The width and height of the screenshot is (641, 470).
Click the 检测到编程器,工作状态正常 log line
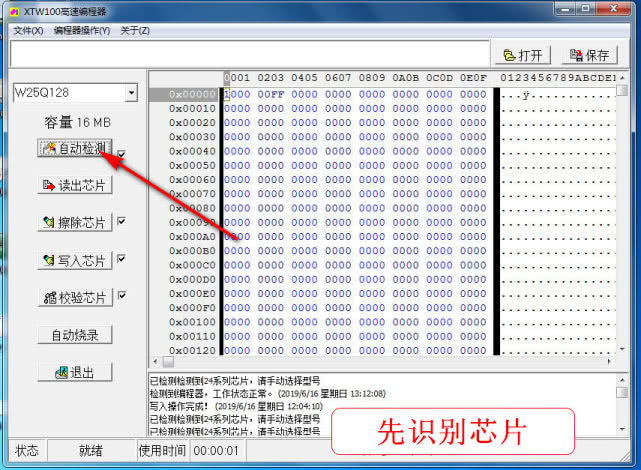(268, 394)
